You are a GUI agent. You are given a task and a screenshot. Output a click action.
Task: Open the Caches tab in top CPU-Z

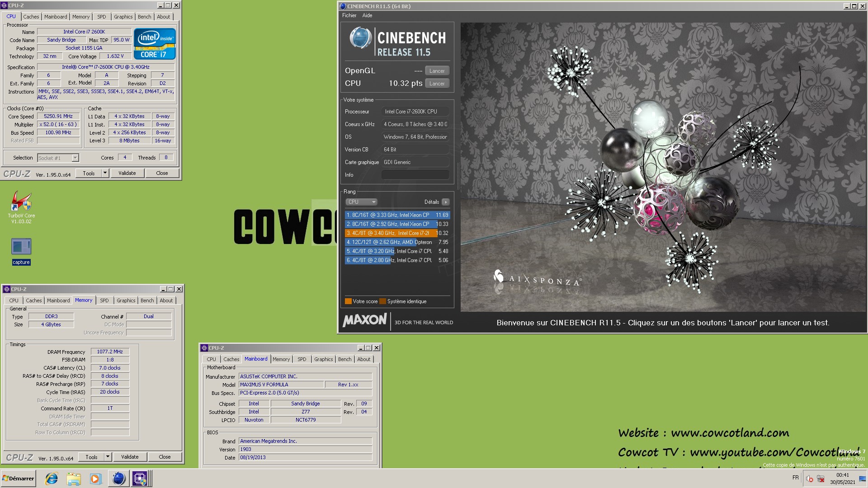coord(31,17)
